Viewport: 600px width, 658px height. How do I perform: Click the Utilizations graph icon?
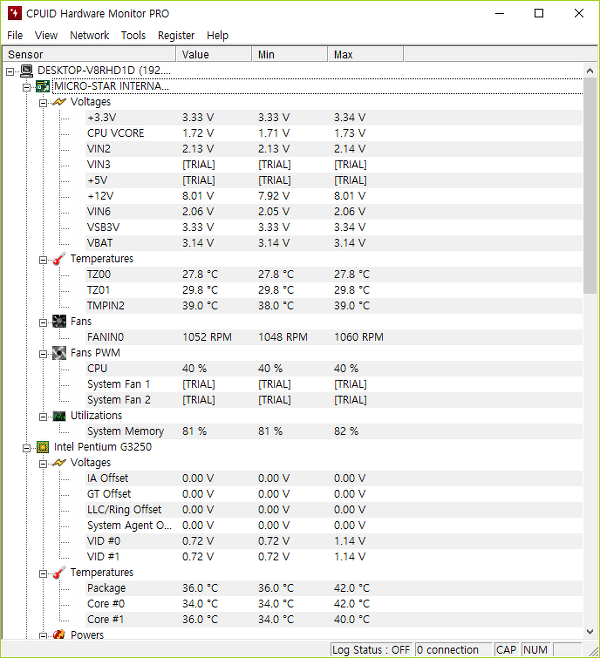(59, 416)
